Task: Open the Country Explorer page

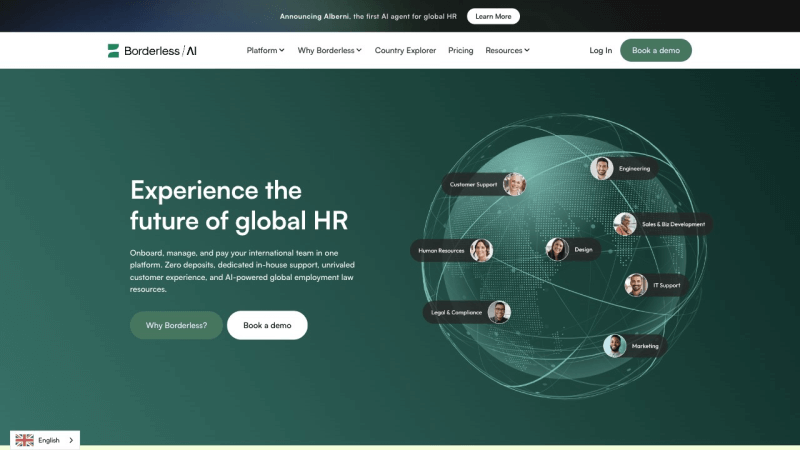Action: (x=405, y=50)
